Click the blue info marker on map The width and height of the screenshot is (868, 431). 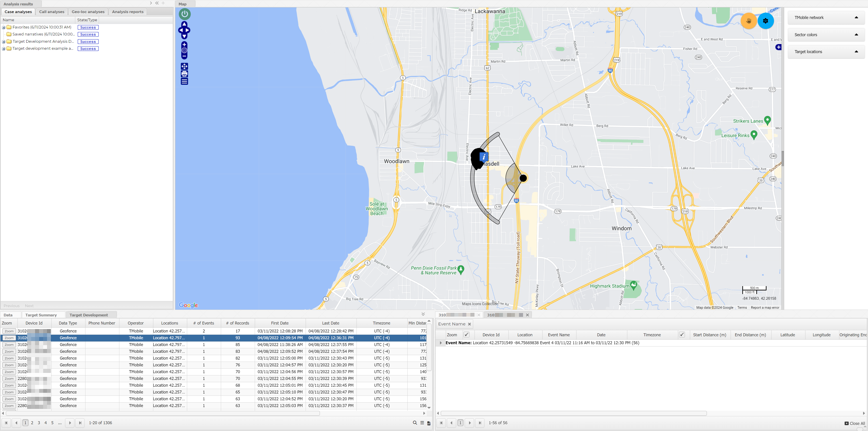point(484,157)
